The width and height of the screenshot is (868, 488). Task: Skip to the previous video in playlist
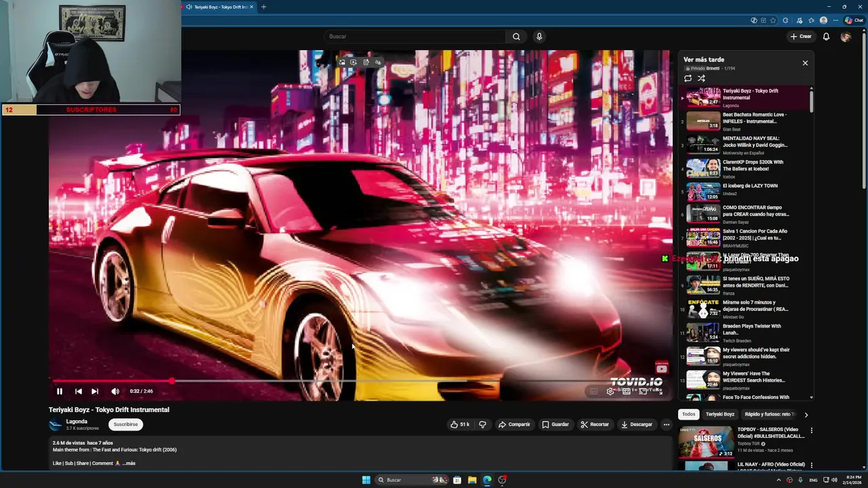(79, 391)
